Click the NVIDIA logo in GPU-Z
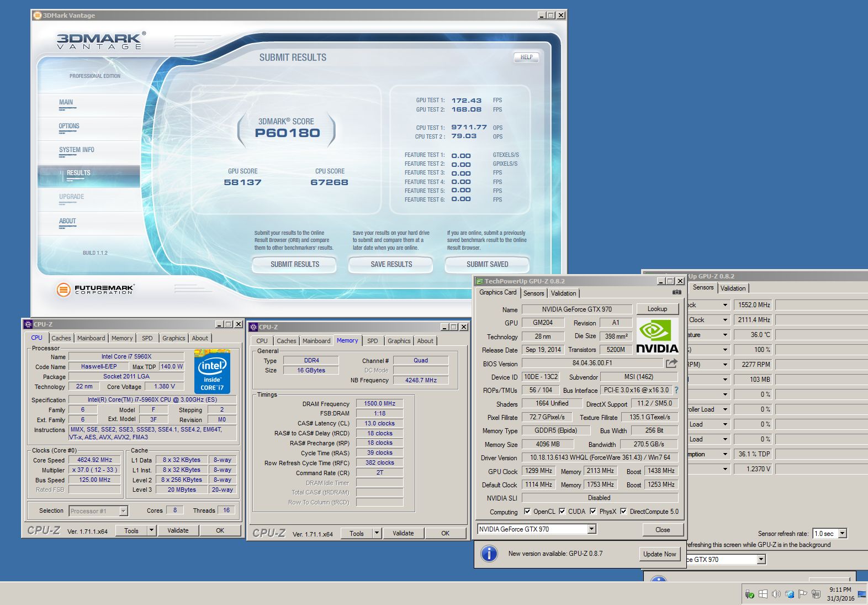This screenshot has height=605, width=868. click(x=657, y=336)
